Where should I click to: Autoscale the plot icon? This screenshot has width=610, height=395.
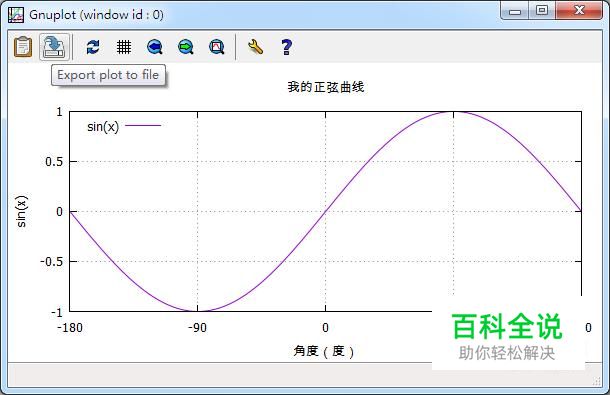pyautogui.click(x=217, y=47)
